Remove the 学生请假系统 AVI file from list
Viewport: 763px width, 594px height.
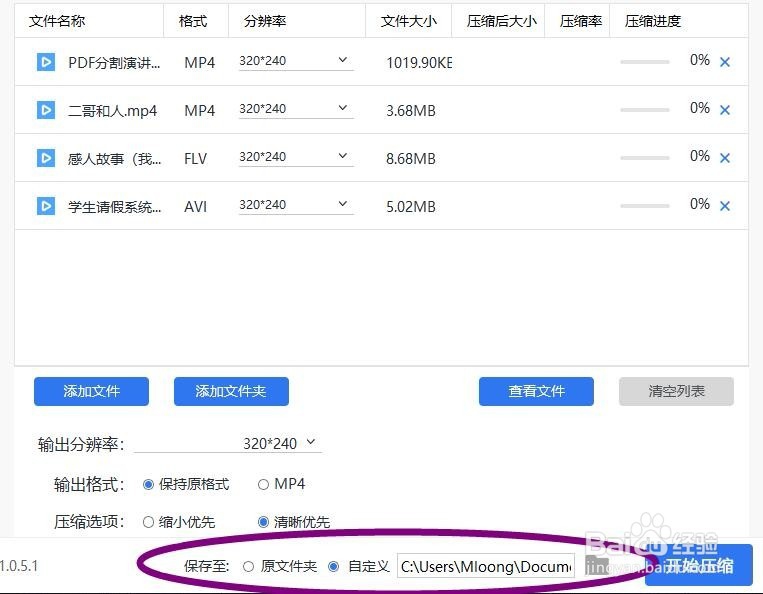click(x=725, y=206)
